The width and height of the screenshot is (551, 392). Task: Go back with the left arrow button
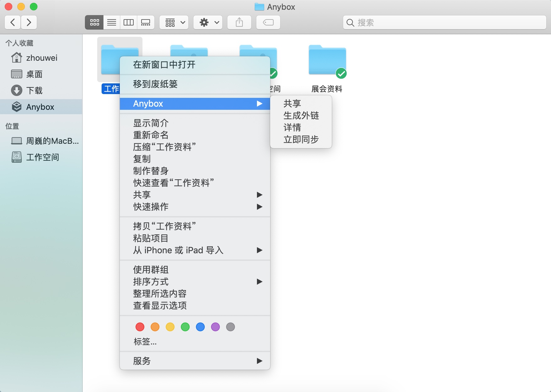[13, 22]
